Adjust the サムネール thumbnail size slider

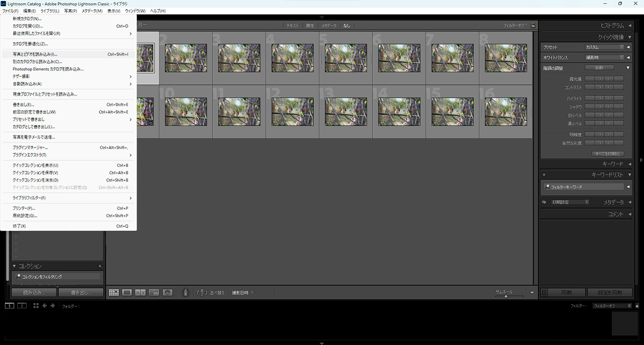click(505, 296)
